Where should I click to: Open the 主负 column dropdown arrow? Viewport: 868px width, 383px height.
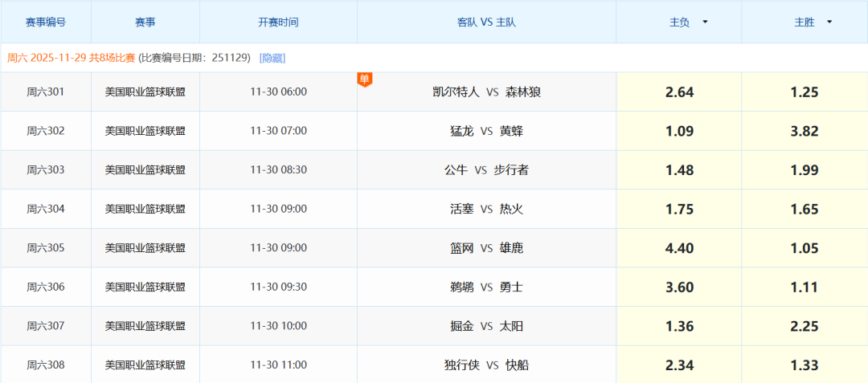(705, 22)
